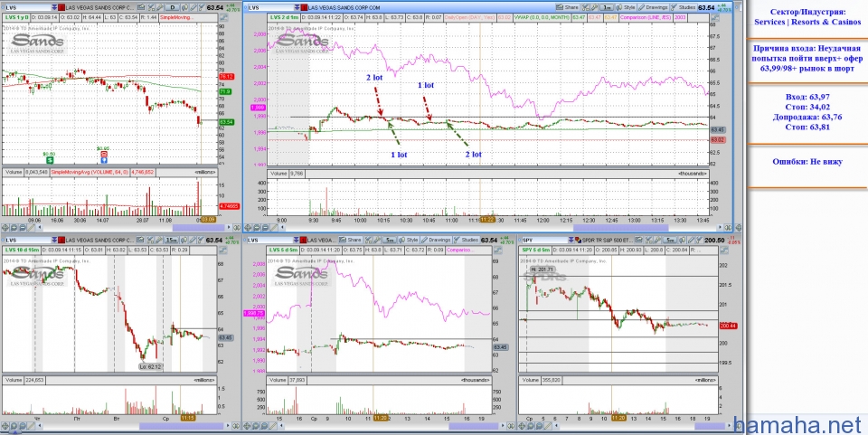Expand symbol dropdown arrow in LVS 1m chart
Image resolution: width=868 pixels, height=435 pixels.
pos(297,7)
